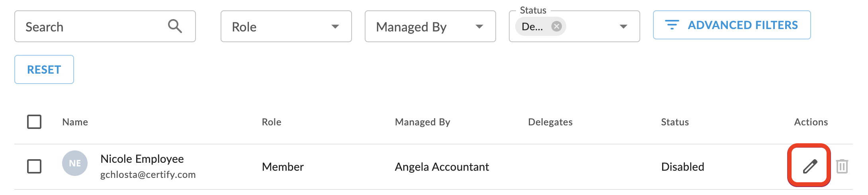This screenshot has height=195, width=868.
Task: Open the Role dropdown
Action: (x=286, y=26)
